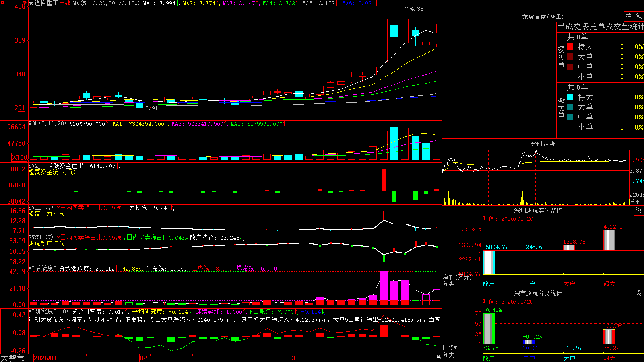644x362 pixels.
Task: Click the 散户 bar in 深圳超赢实时监控 chart
Action: click(x=489, y=262)
